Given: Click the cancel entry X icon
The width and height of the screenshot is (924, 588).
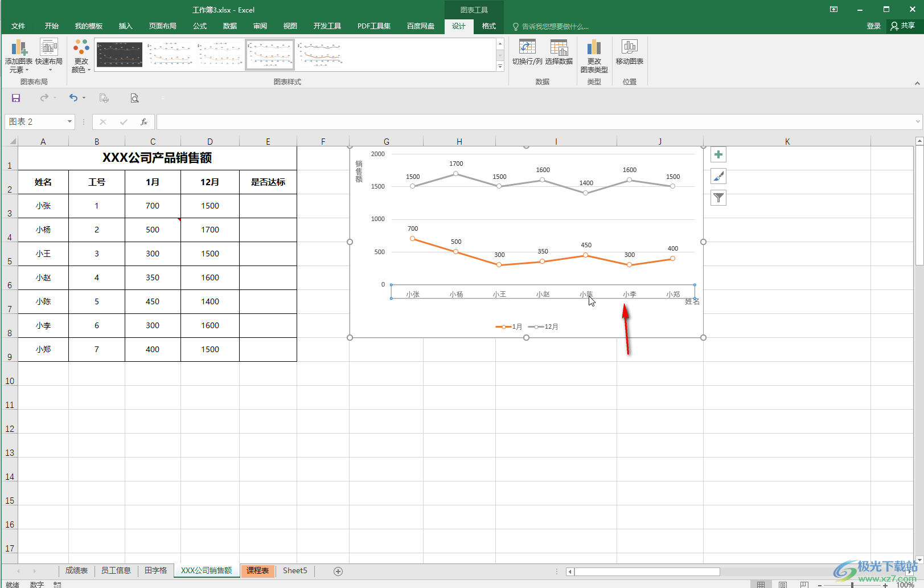Looking at the screenshot, I should [103, 121].
